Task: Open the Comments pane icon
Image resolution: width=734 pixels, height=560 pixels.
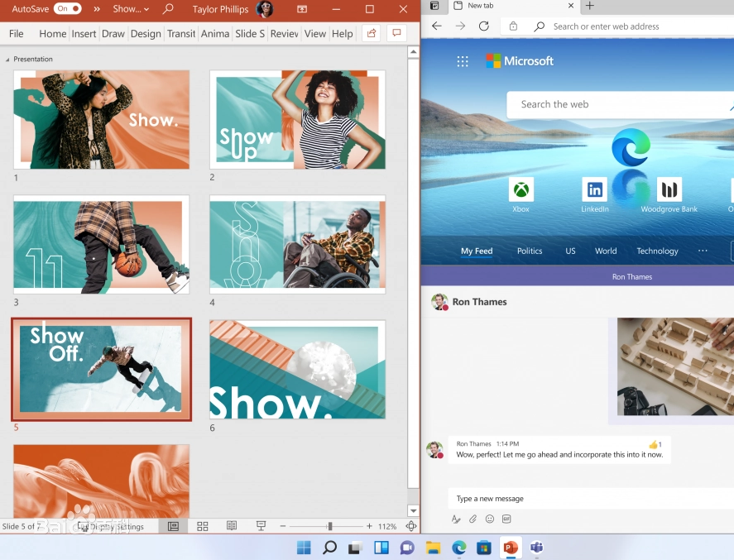Action: [396, 34]
